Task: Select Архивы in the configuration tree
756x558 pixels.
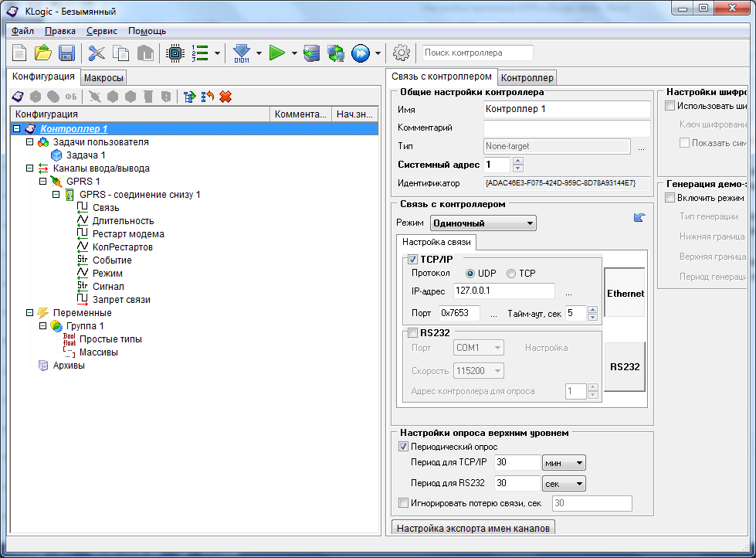Action: 69,366
